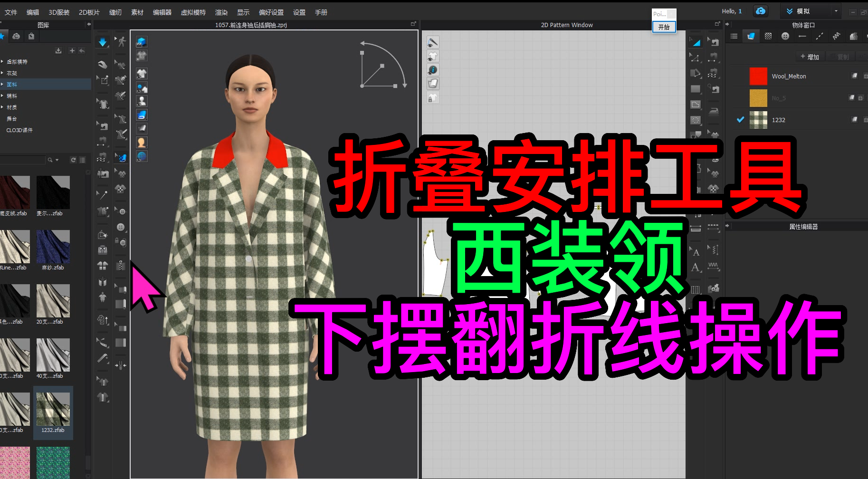Toggle pattern visibility eye icon in 2D window

point(433,56)
